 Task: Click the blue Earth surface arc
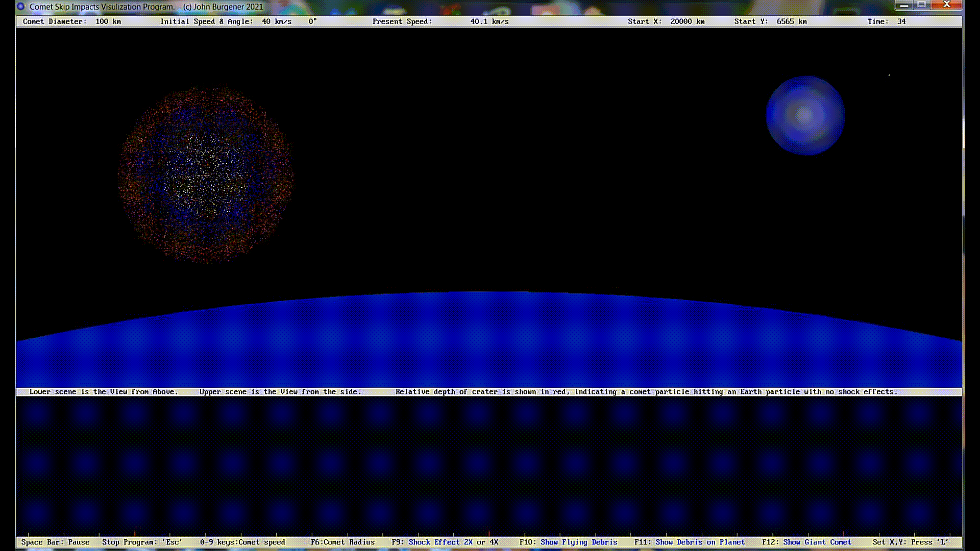(x=489, y=342)
